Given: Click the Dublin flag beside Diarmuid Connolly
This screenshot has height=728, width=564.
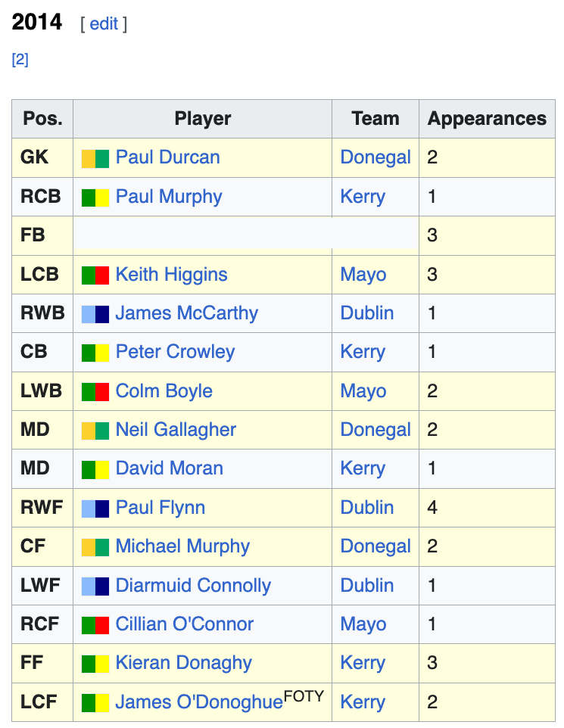Looking at the screenshot, I should click(95, 586).
